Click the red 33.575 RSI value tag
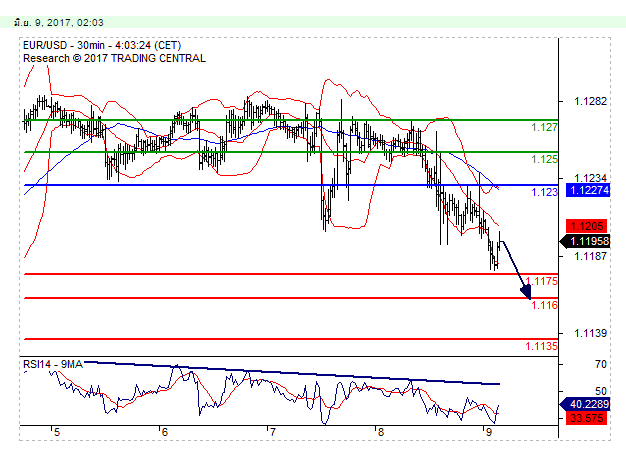The image size is (626, 454). 587,418
